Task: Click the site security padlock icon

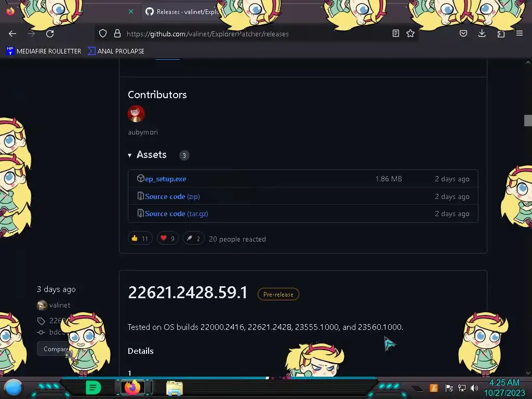Action: (117, 34)
